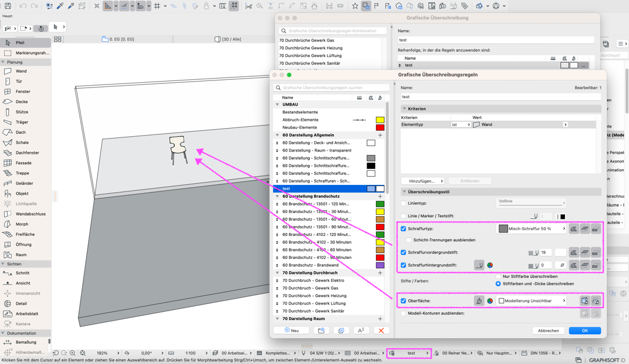Enable the Linientyp checkbox
629x364 pixels.
(403, 203)
